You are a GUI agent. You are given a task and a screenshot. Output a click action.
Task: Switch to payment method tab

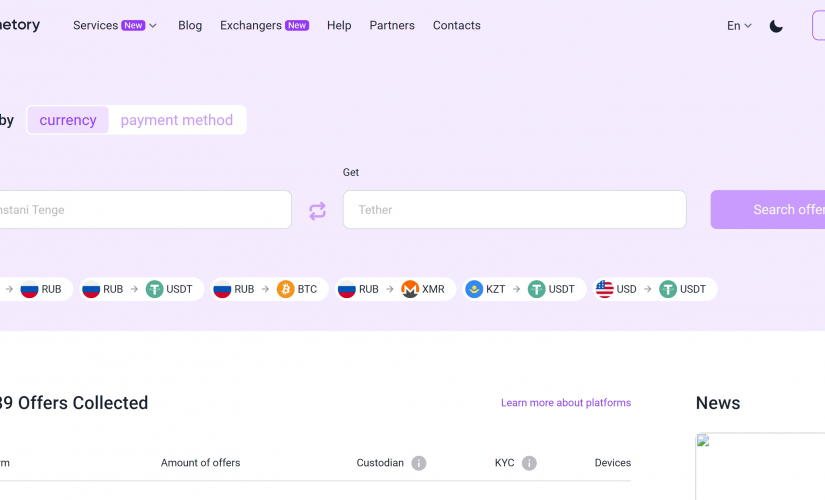177,120
